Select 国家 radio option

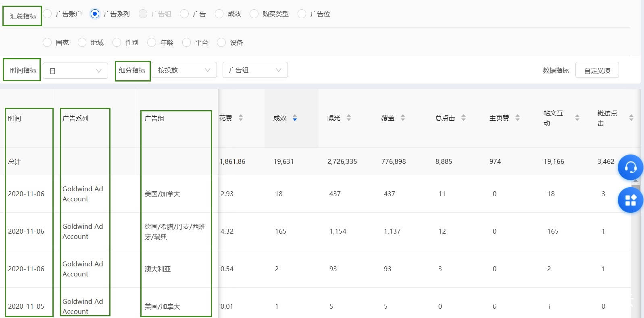(47, 42)
